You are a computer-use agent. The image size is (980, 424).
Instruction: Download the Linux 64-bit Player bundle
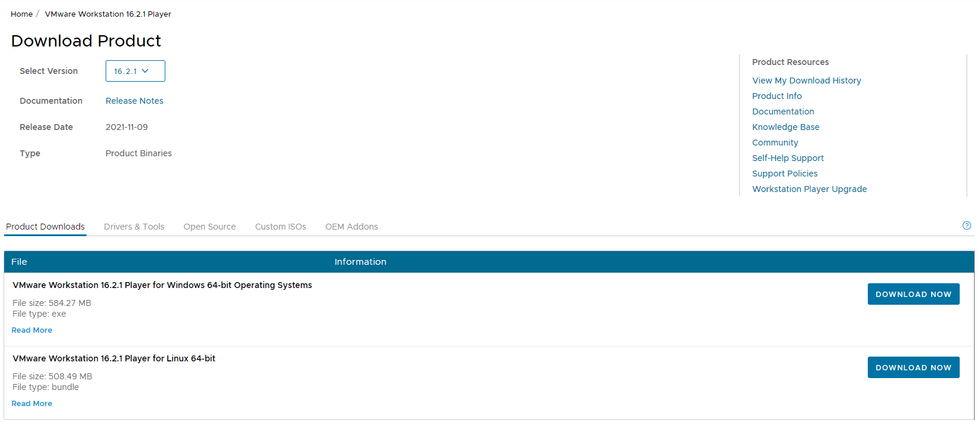pos(913,367)
